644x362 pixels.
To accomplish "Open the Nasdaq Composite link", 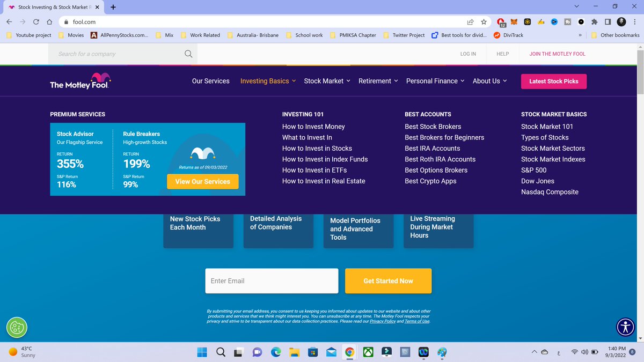I will 550,191.
